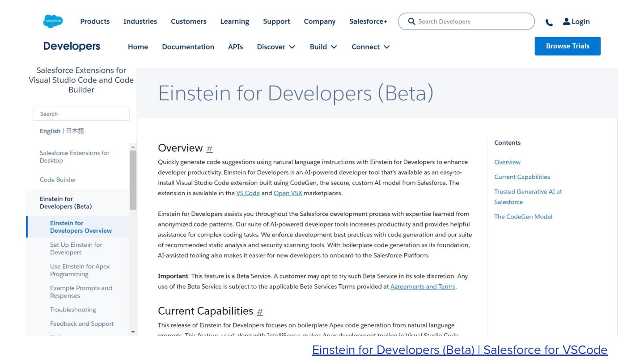Open the Documentation nav item
This screenshot has width=644, height=362.
(x=188, y=46)
